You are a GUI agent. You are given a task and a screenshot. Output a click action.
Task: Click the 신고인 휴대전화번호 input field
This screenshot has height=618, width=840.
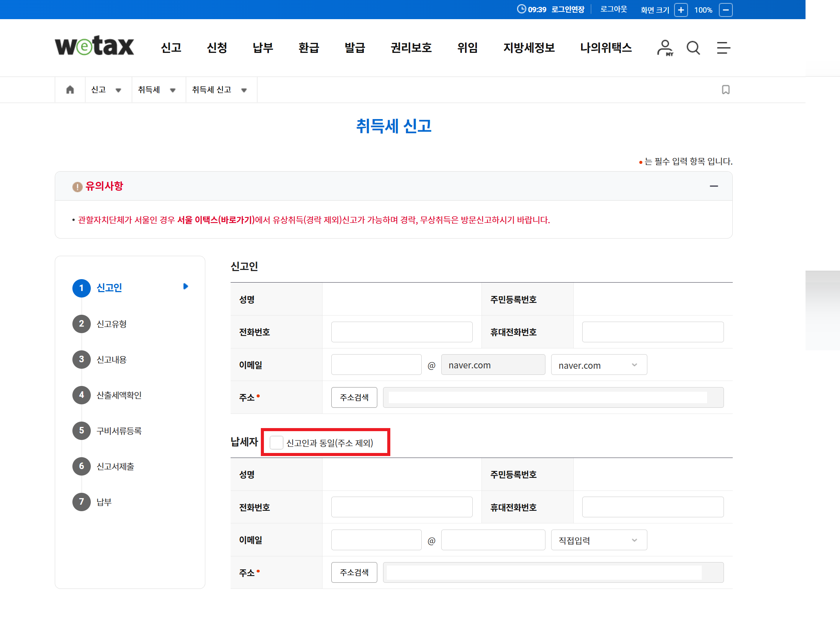click(x=652, y=332)
